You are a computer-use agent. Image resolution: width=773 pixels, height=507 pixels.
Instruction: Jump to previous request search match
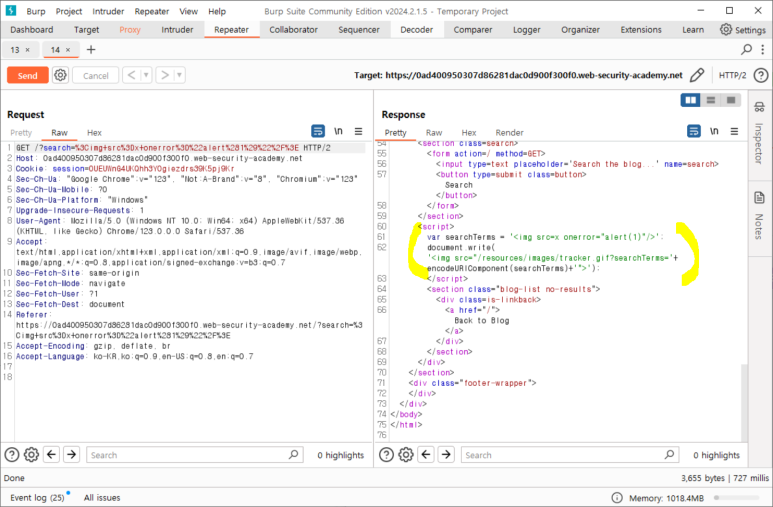click(52, 454)
